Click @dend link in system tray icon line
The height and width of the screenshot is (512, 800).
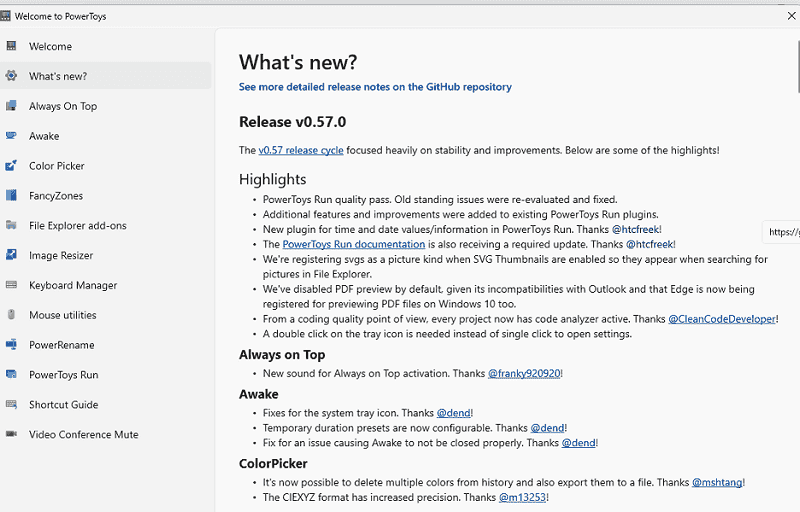pyautogui.click(x=454, y=413)
